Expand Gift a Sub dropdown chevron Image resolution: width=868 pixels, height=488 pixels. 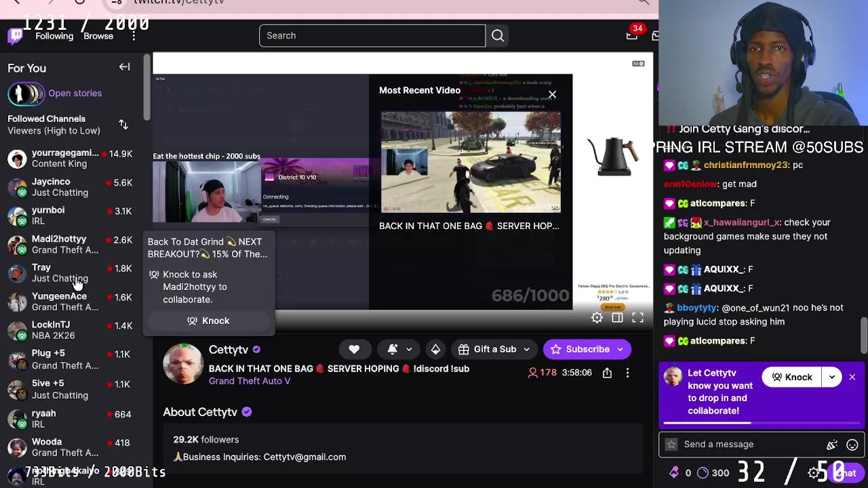527,349
